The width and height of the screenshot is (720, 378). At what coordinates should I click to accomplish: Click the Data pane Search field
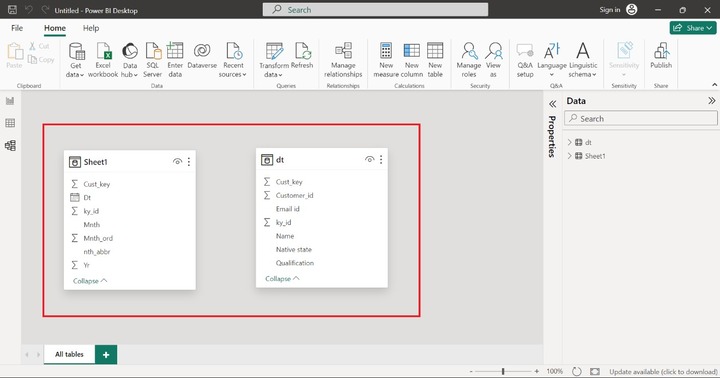click(x=641, y=118)
